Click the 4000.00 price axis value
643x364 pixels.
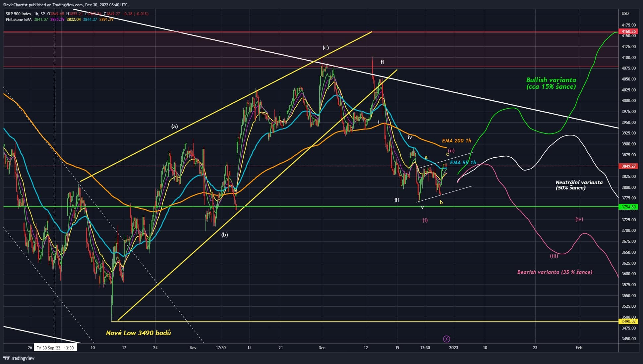click(x=629, y=101)
